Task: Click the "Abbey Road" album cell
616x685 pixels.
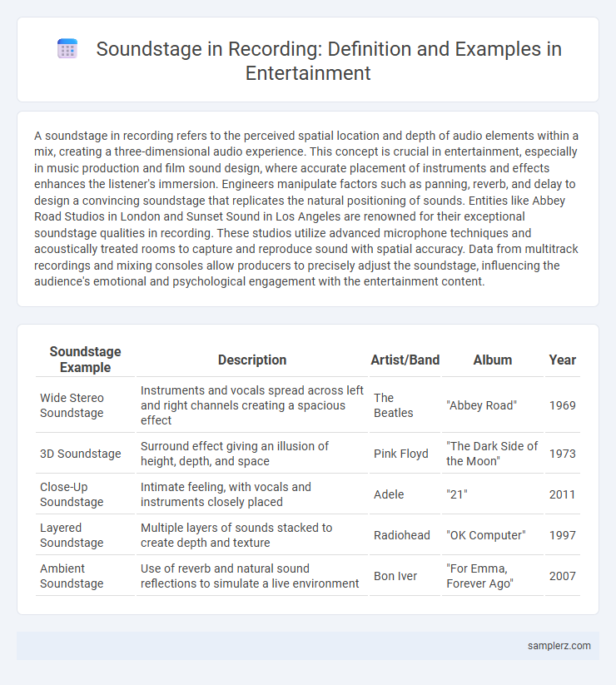Action: point(492,405)
